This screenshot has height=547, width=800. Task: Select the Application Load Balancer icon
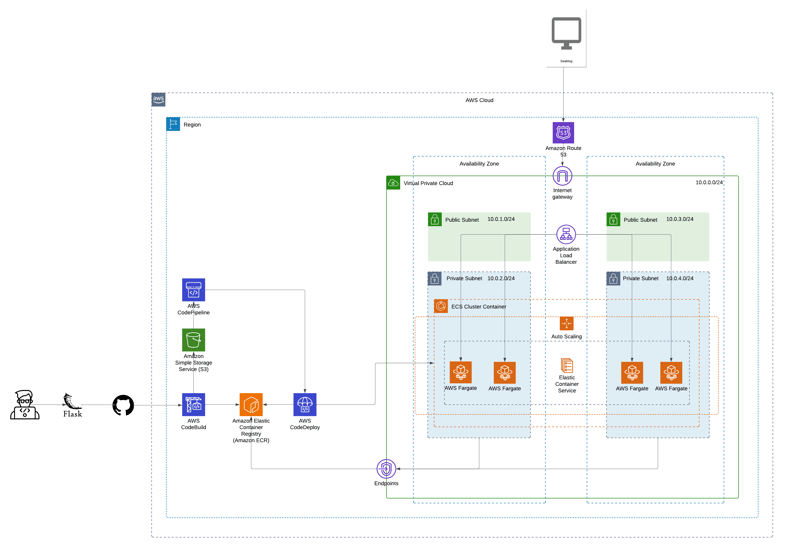pyautogui.click(x=566, y=235)
